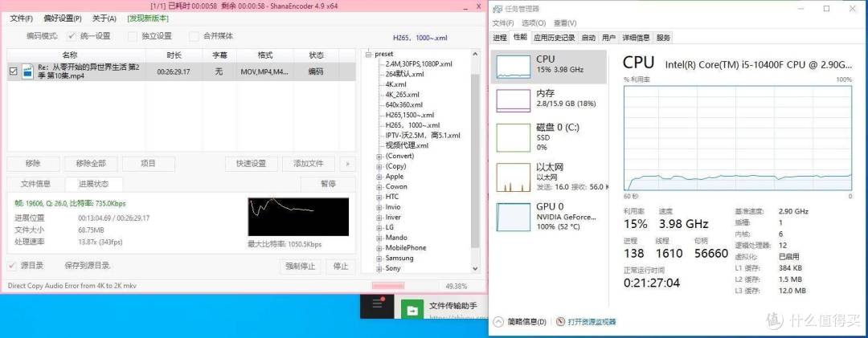The height and width of the screenshot is (338, 868).
Task: Click the 发现新版本 link
Action: click(x=148, y=18)
